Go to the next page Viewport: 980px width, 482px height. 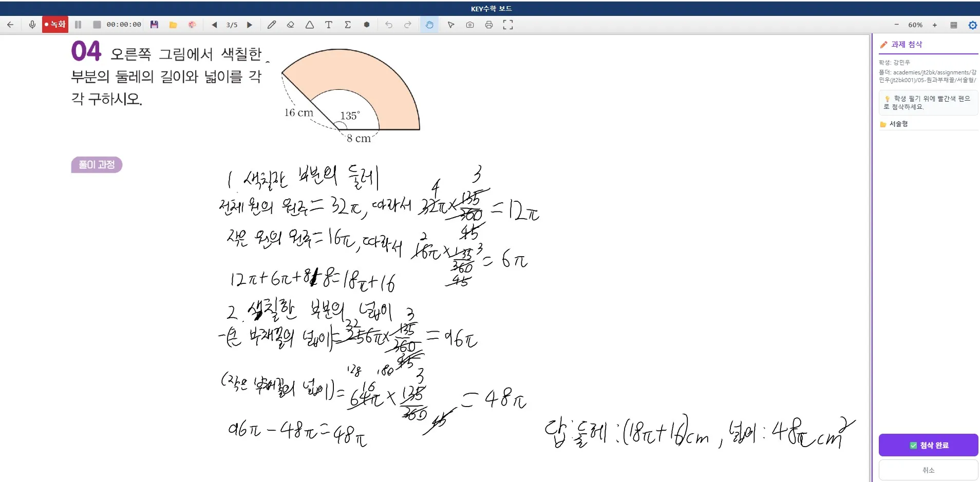coord(250,25)
